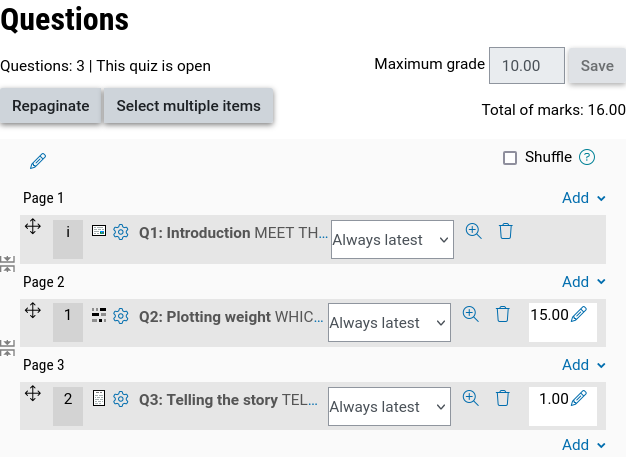This screenshot has width=626, height=466.
Task: Click the page break icon between Page 1 and Page 2
Action: (8, 264)
